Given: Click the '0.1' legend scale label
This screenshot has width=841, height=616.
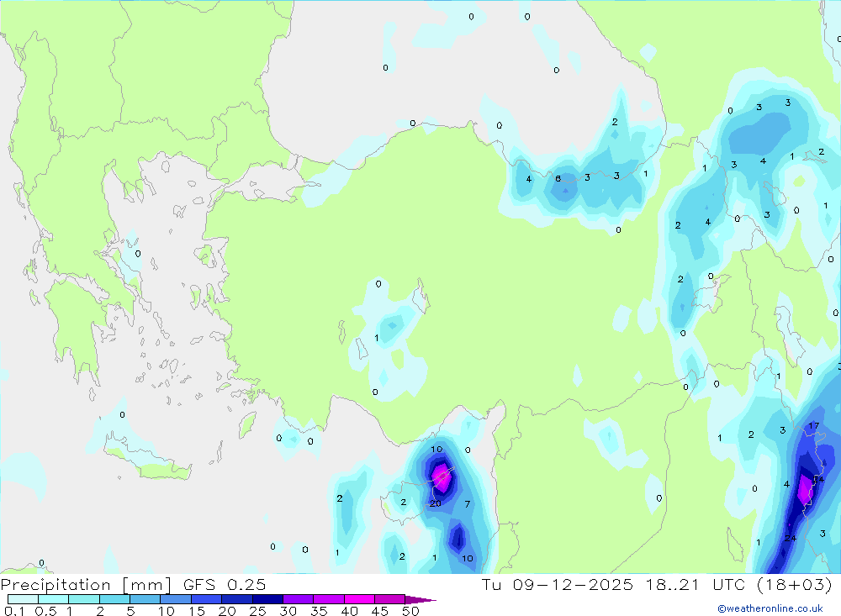Looking at the screenshot, I should coord(14,611).
